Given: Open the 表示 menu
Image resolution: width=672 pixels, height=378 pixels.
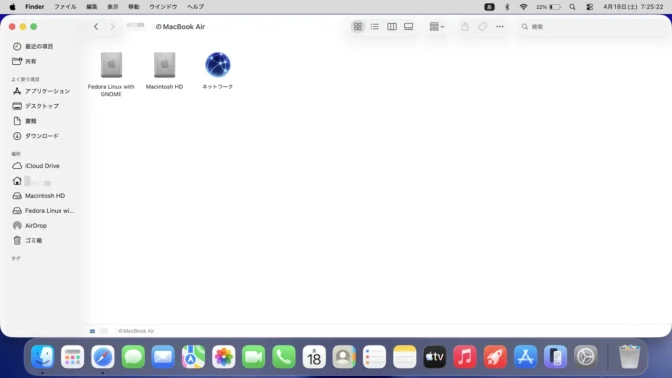Looking at the screenshot, I should tap(113, 7).
